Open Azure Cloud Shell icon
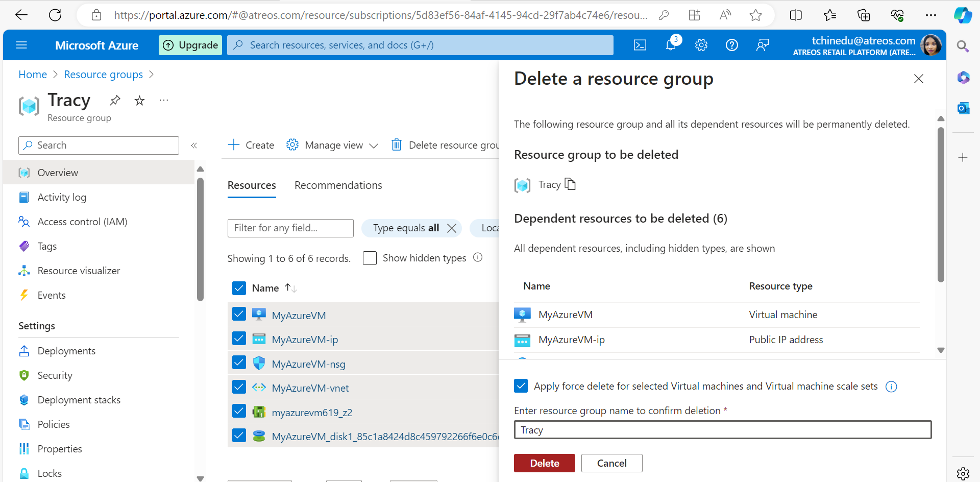This screenshot has width=980, height=482. [x=640, y=45]
